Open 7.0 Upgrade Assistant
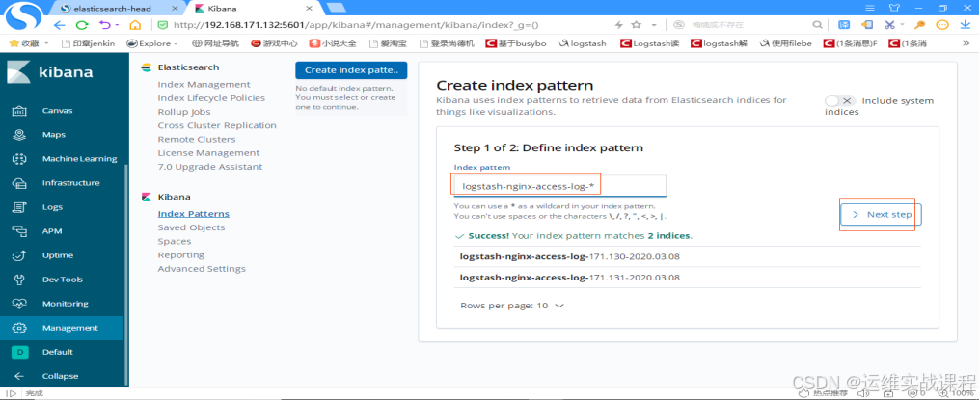980x400 pixels. 210,167
